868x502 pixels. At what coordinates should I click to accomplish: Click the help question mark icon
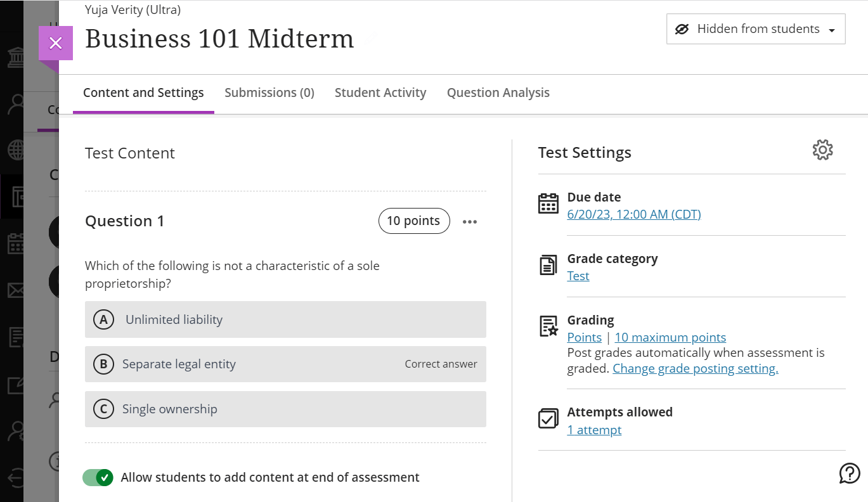tap(850, 473)
